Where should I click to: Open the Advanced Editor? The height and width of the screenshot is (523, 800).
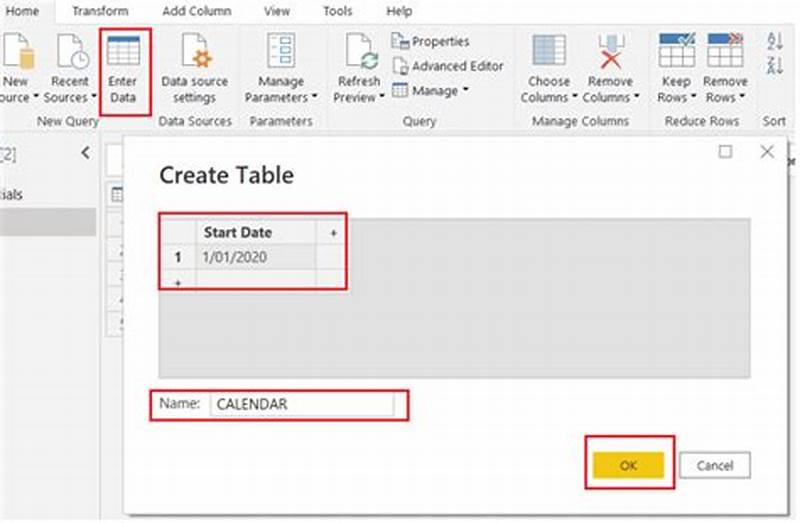[448, 66]
